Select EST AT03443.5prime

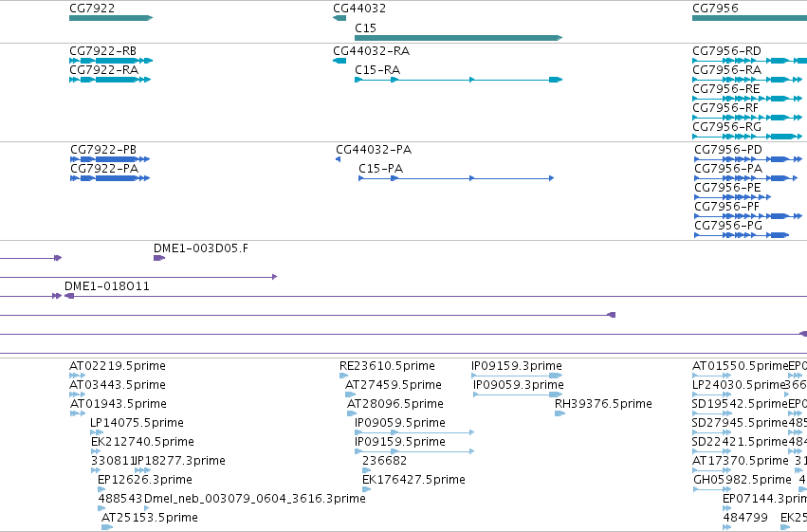coord(118,385)
